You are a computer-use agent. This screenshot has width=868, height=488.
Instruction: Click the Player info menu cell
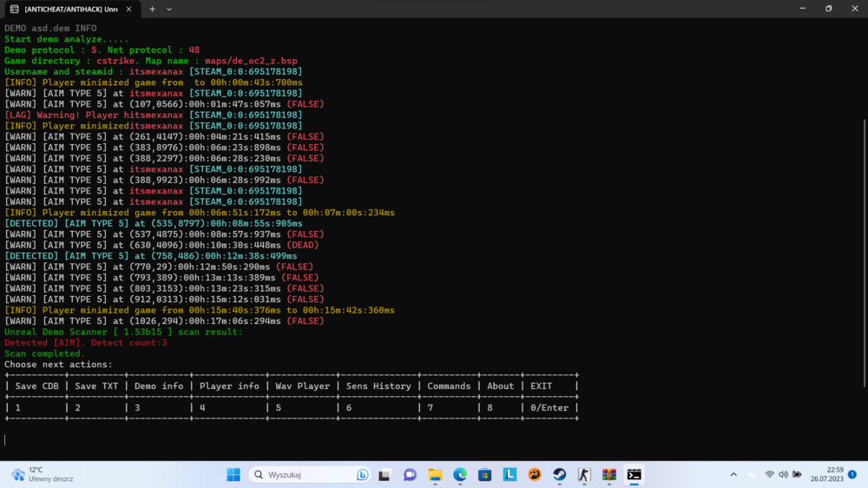tap(229, 386)
